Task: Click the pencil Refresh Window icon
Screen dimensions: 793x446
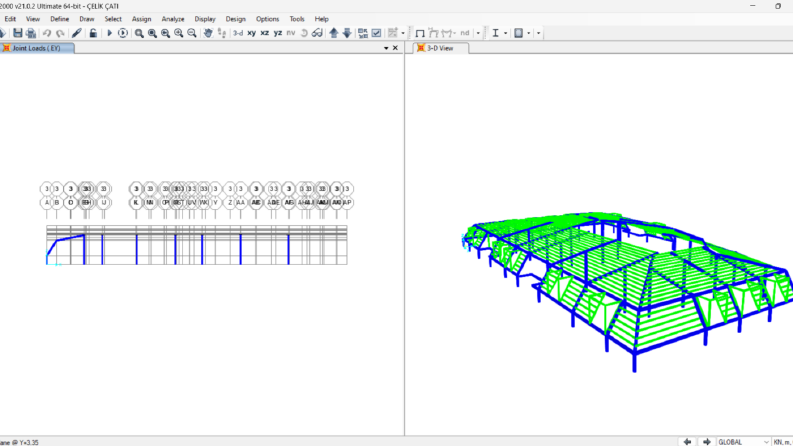Action: [77, 33]
